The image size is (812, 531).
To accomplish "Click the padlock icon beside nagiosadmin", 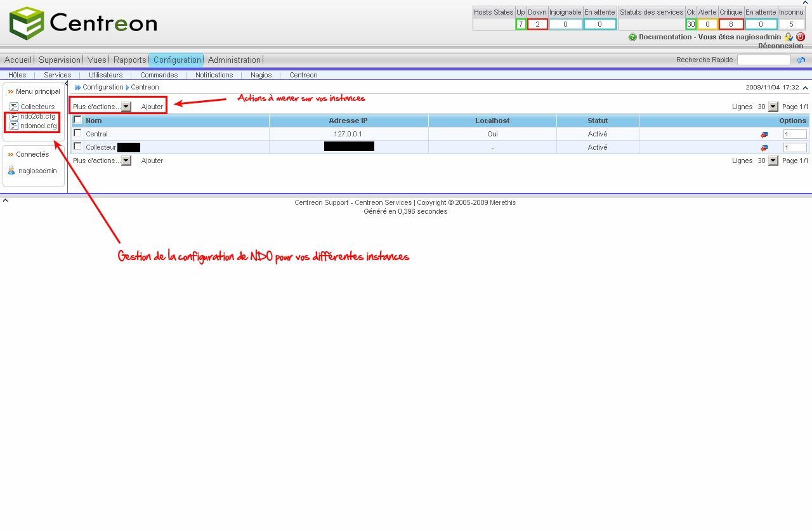I will pyautogui.click(x=789, y=37).
